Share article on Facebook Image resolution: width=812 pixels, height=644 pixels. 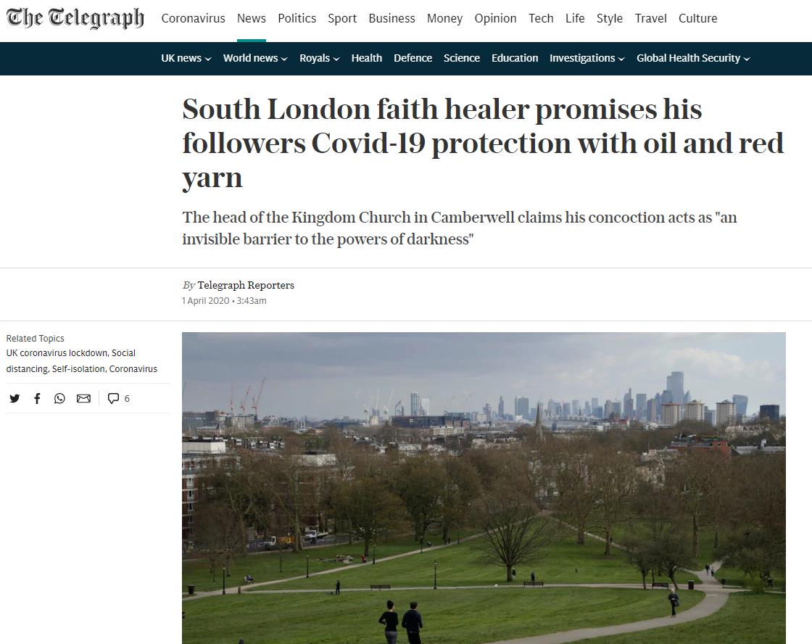point(37,398)
